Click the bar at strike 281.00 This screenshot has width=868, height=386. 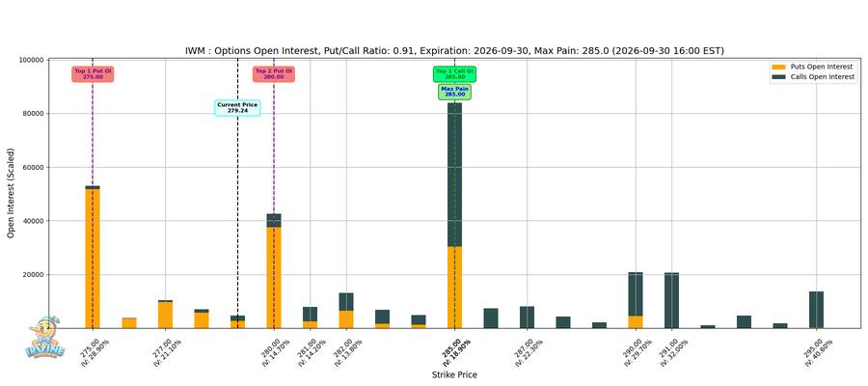click(310, 317)
